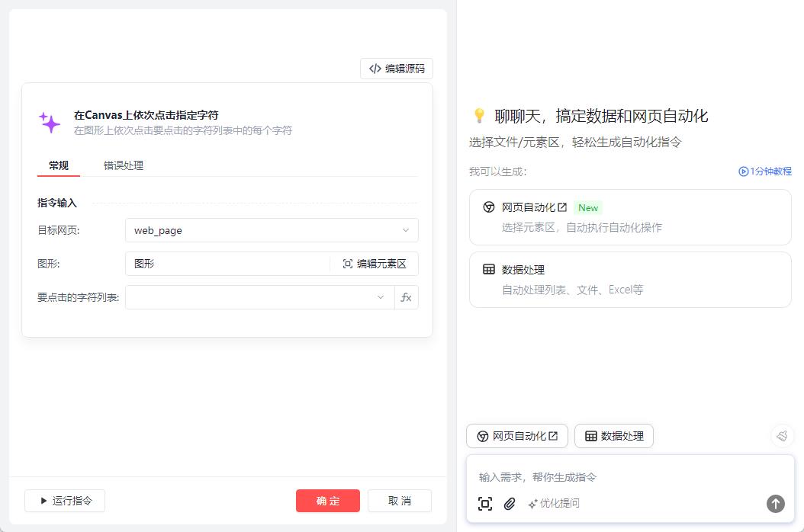Screen dimensions: 804x532
Task: Click the 输入需求 chat input box
Action: (630, 477)
